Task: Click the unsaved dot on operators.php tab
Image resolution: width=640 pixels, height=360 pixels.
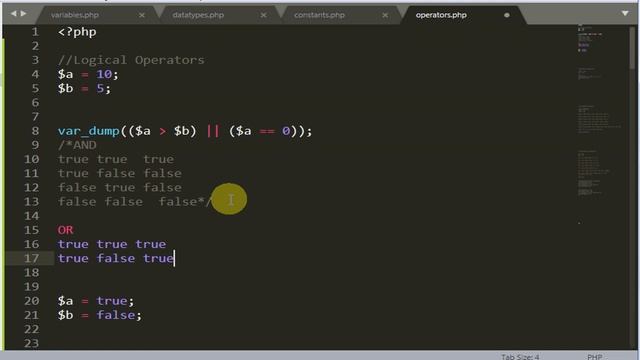Action: click(507, 15)
